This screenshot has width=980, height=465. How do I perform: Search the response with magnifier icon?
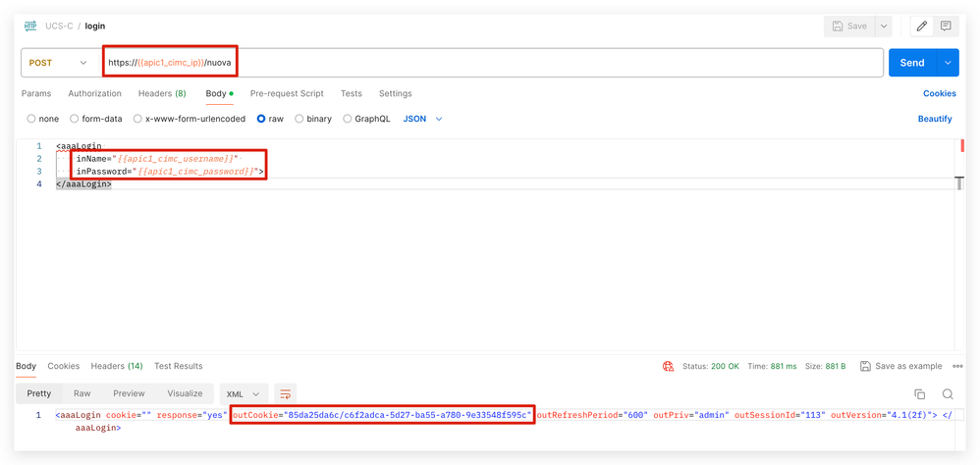click(948, 393)
